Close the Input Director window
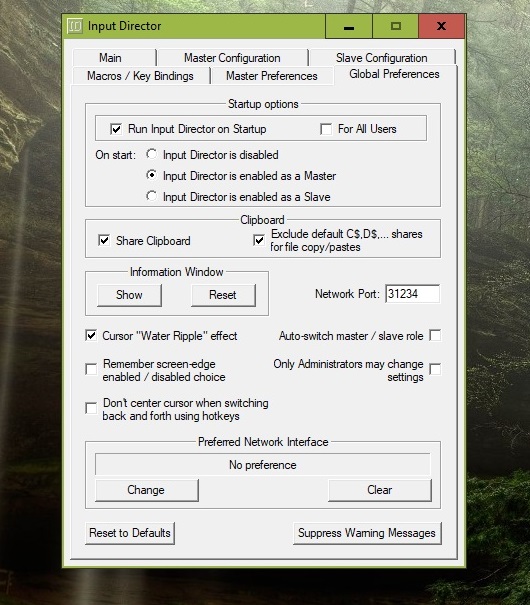This screenshot has height=605, width=530. tap(441, 26)
